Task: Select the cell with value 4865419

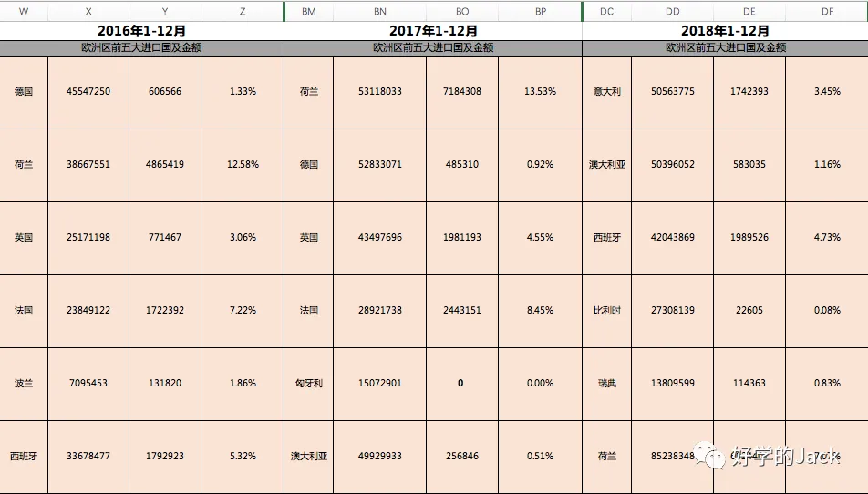Action: 165,165
